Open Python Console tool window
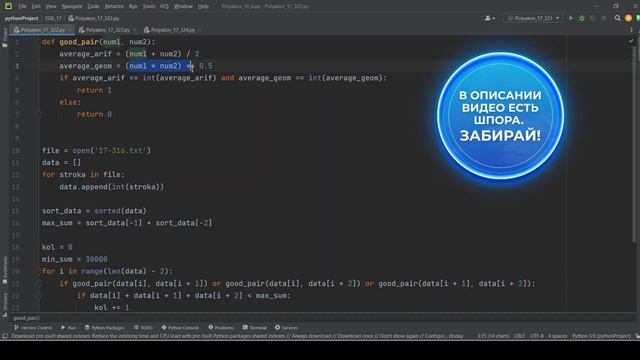The height and width of the screenshot is (360, 640). [180, 328]
